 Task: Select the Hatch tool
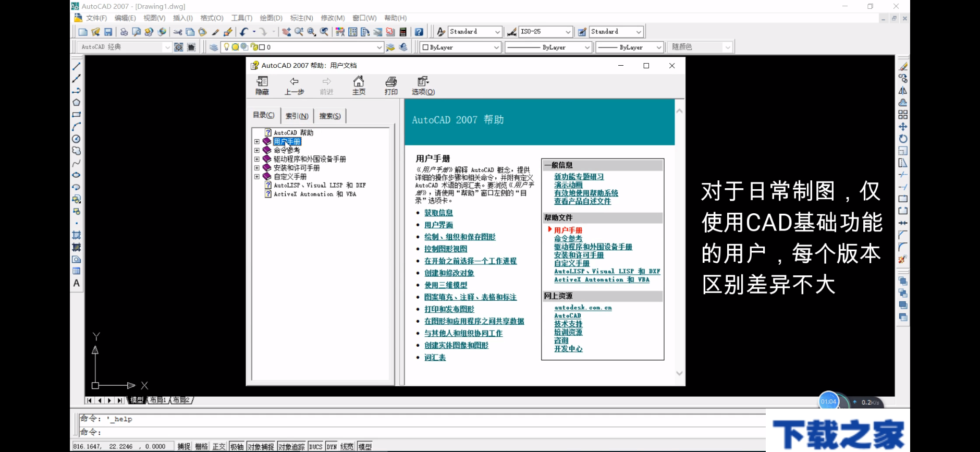pyautogui.click(x=76, y=235)
